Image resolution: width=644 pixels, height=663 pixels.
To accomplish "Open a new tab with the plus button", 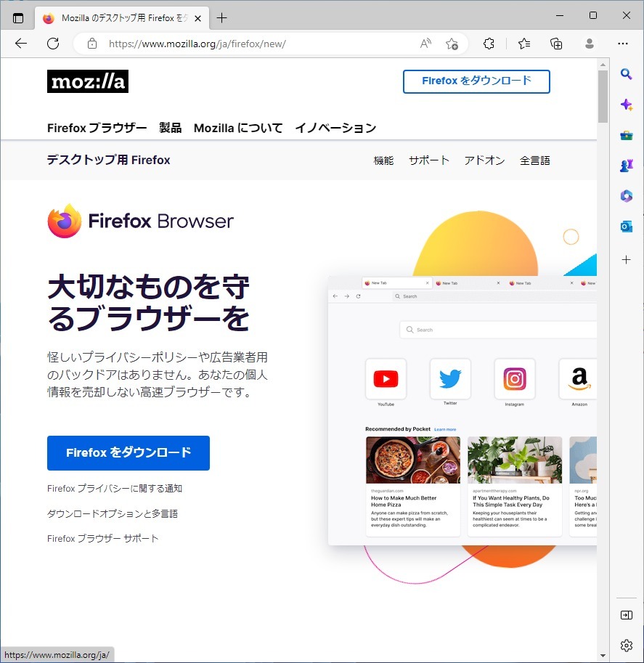I will pos(221,18).
